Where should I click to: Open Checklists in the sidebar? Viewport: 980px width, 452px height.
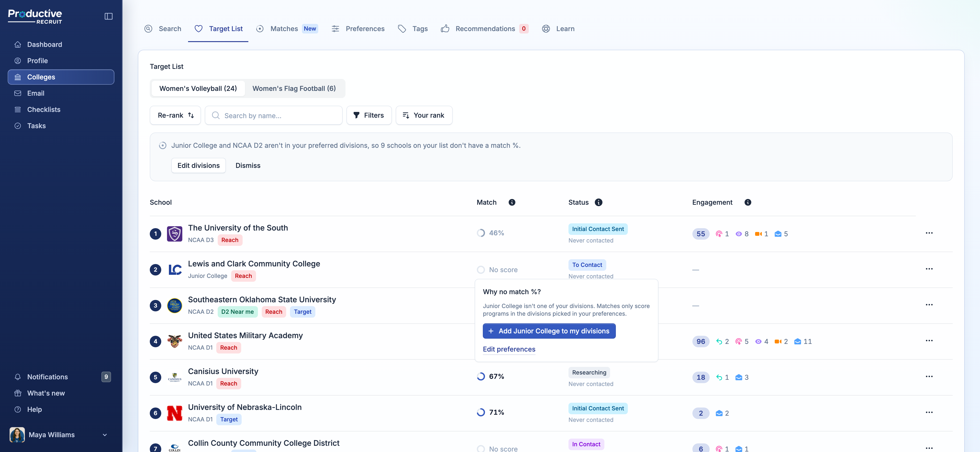click(x=61, y=110)
